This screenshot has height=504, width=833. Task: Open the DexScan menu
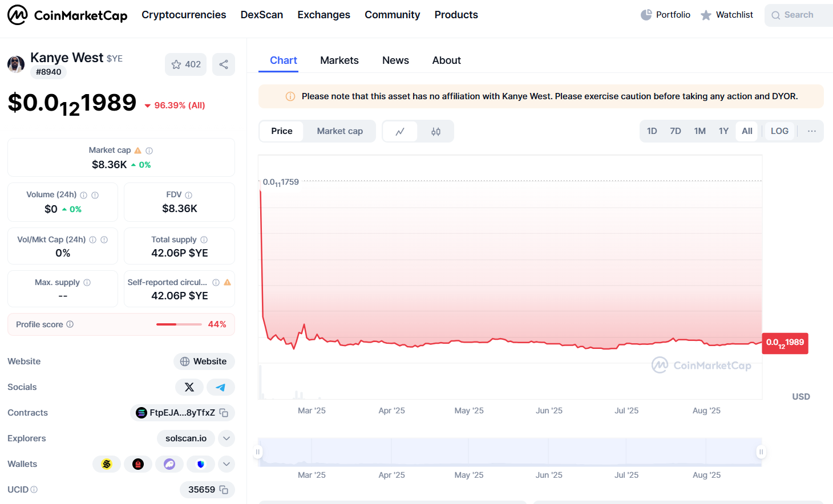point(261,15)
